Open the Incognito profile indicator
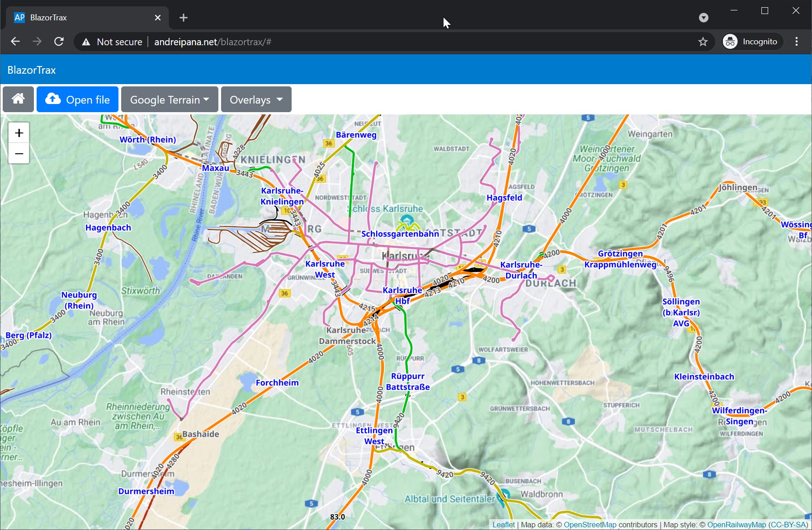 pyautogui.click(x=752, y=42)
